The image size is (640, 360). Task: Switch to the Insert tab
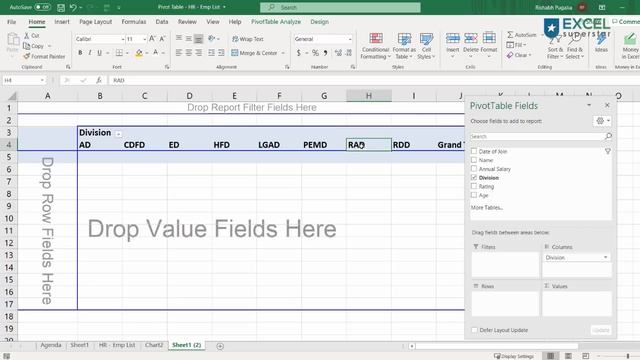coord(62,22)
